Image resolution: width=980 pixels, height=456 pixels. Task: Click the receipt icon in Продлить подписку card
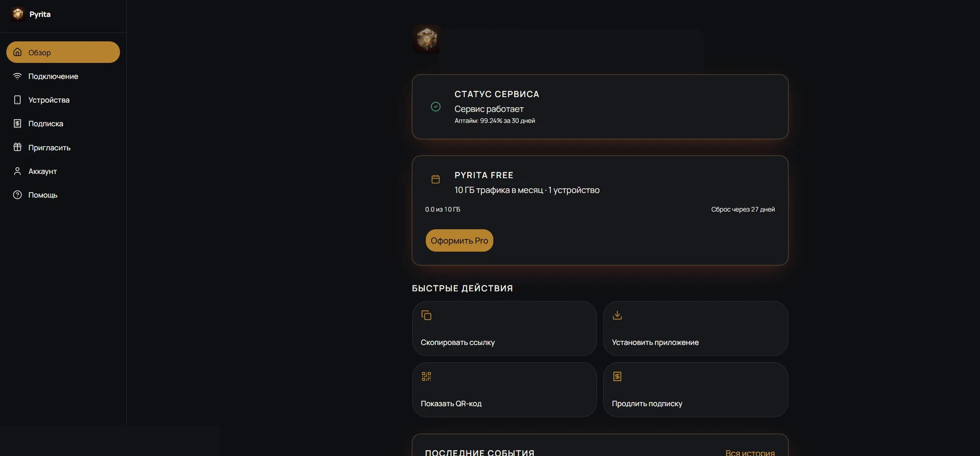[617, 376]
